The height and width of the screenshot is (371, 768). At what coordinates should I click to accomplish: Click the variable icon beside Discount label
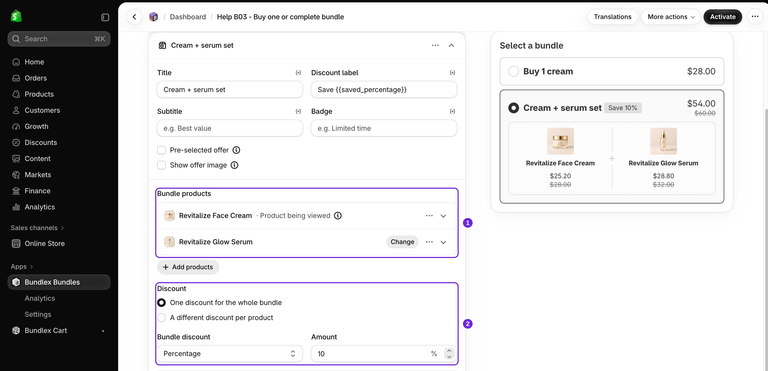[452, 73]
